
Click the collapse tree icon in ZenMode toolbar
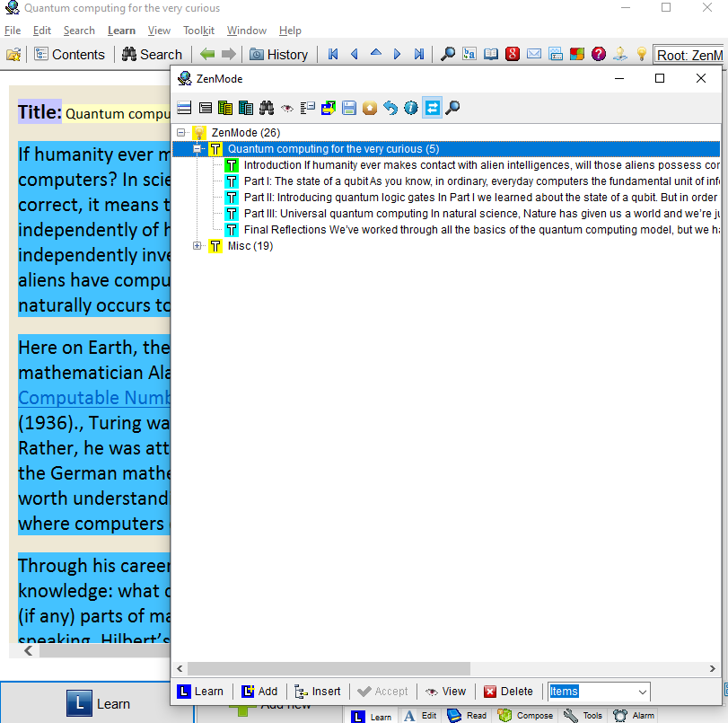pos(307,108)
